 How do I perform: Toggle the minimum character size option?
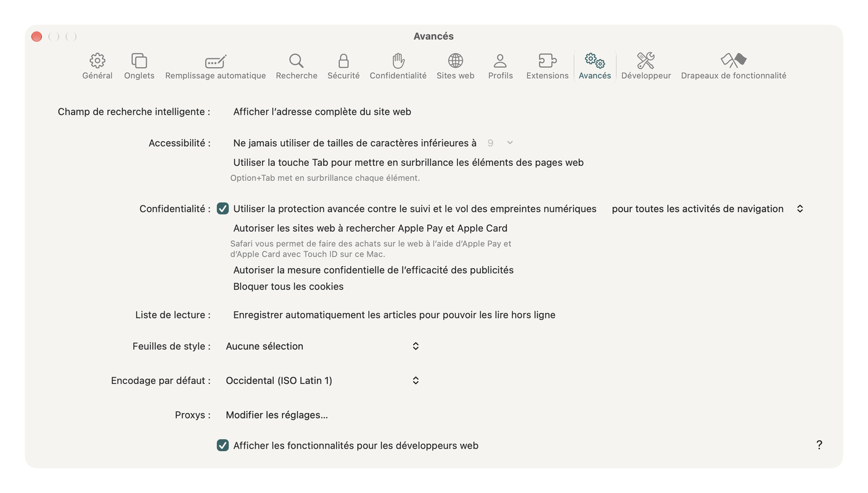354,143
